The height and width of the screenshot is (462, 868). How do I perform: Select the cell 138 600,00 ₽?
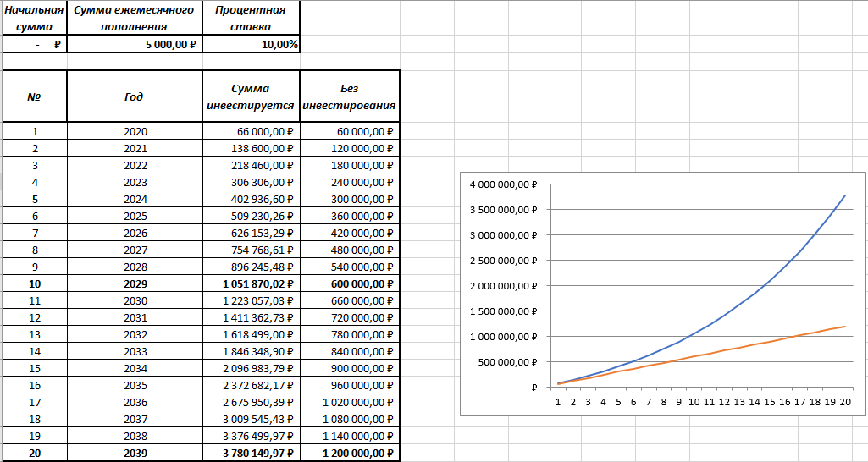click(x=251, y=148)
